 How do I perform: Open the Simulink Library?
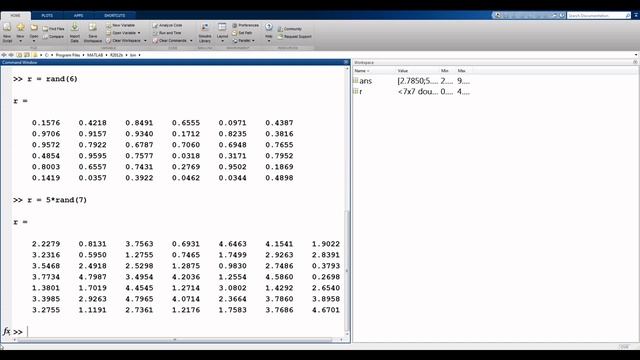pos(205,33)
